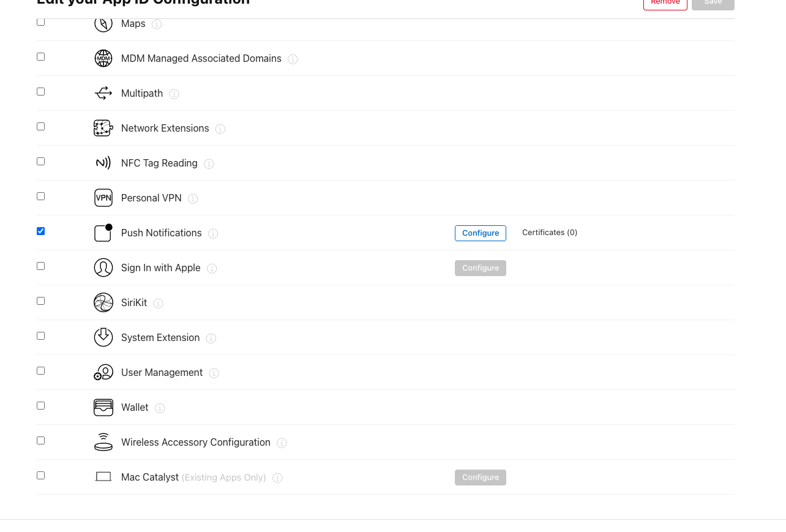The image size is (786, 532).
Task: Click the User Management label
Action: [x=162, y=372]
